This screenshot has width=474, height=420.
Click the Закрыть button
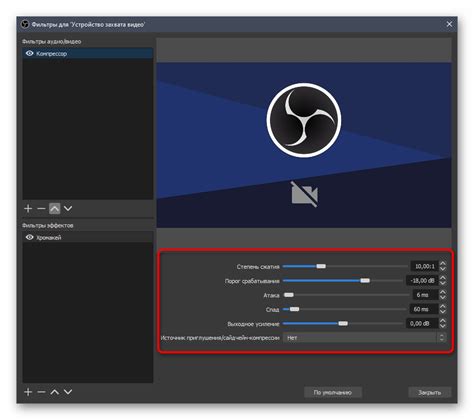(x=429, y=392)
